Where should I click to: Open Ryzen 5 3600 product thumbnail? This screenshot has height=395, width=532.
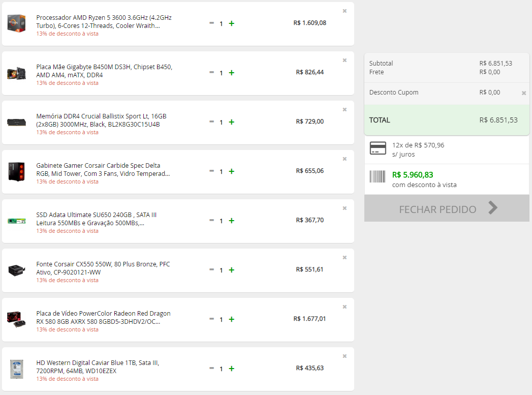click(17, 23)
